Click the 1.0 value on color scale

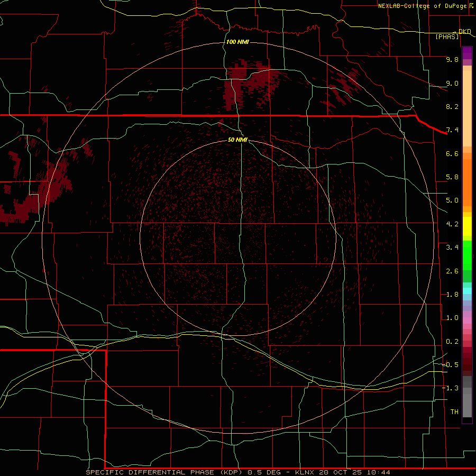click(x=452, y=318)
